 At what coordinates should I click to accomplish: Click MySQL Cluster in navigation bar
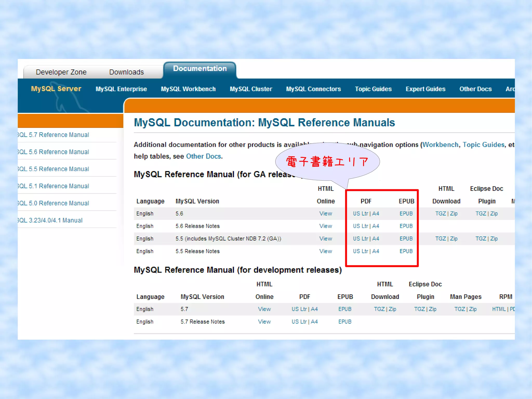click(251, 89)
